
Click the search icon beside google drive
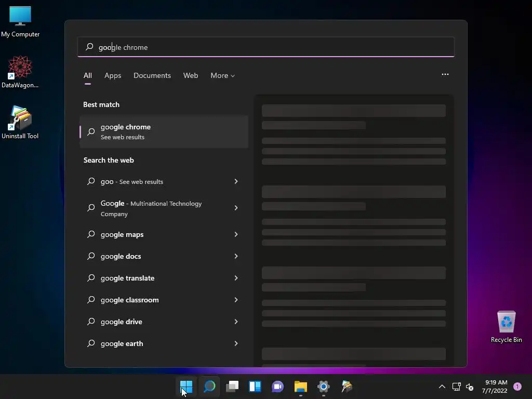click(x=91, y=321)
